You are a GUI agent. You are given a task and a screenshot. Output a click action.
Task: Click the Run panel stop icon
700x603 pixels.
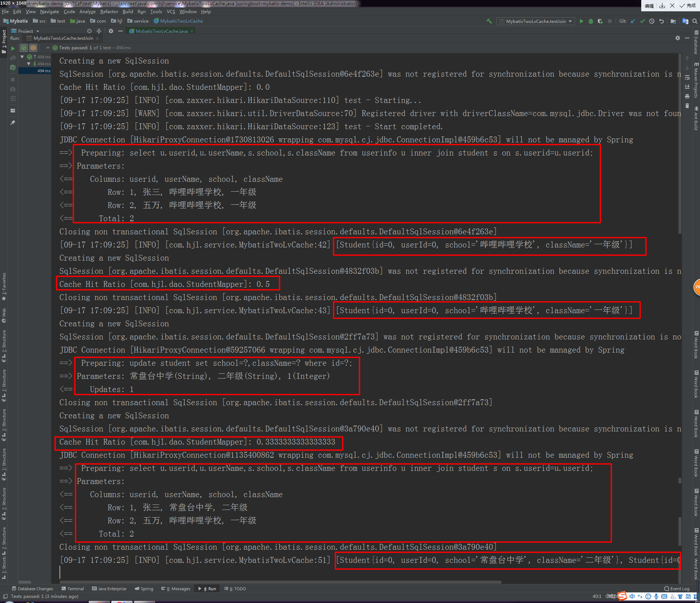click(x=13, y=79)
